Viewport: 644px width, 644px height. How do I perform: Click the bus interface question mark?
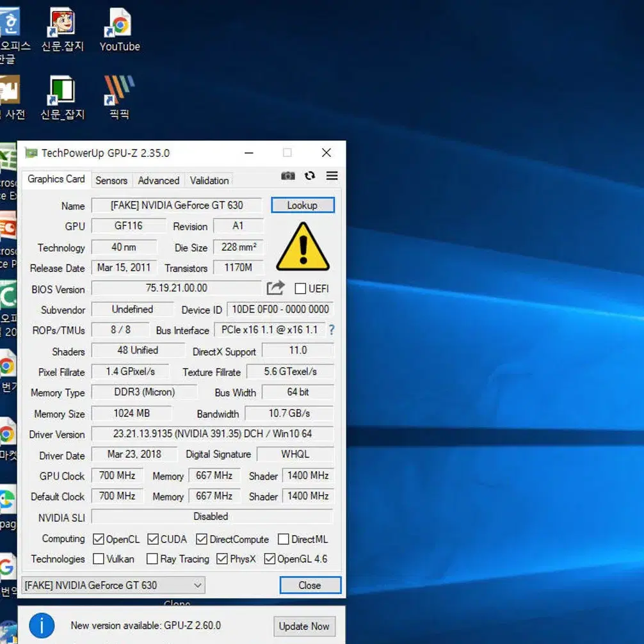pos(332,330)
